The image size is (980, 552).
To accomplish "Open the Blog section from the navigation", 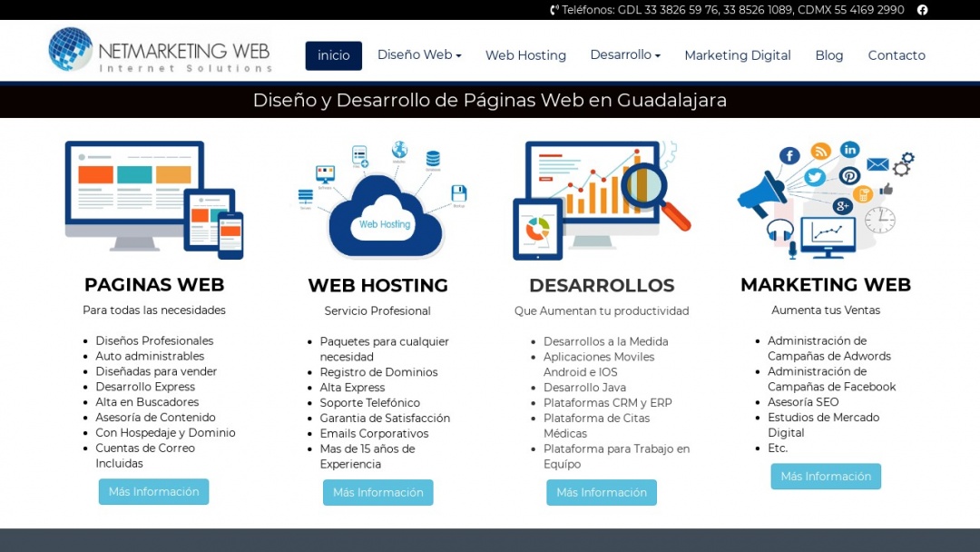I will 828,55.
